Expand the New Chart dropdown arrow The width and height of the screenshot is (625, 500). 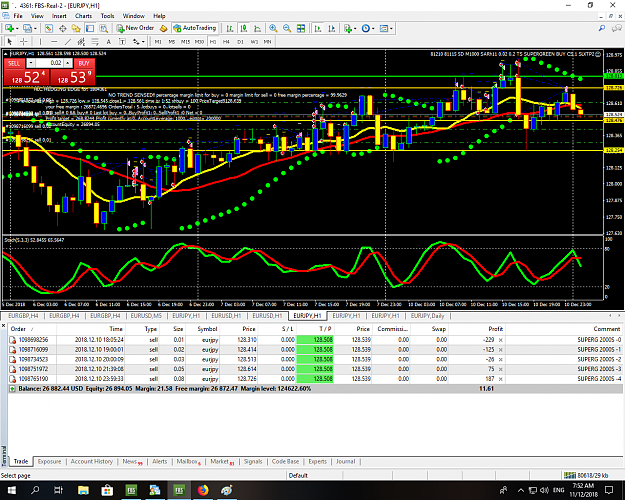17,28
